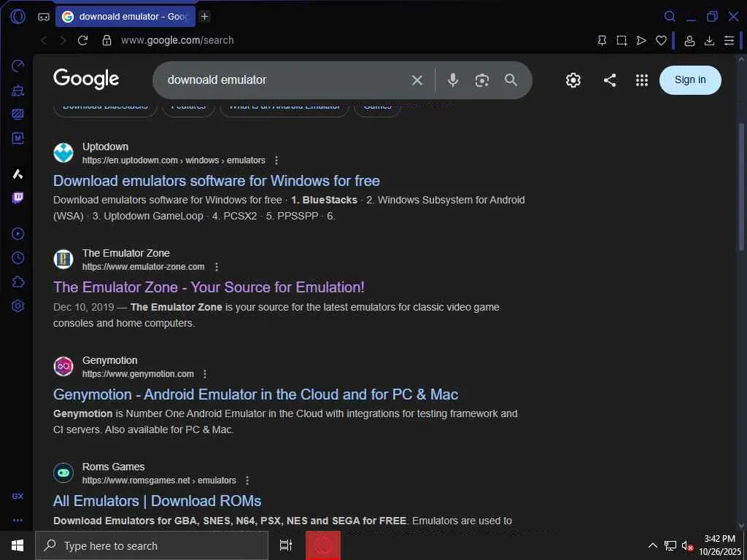Open All Emulators Download ROMs link
Image resolution: width=747 pixels, height=560 pixels.
158,501
